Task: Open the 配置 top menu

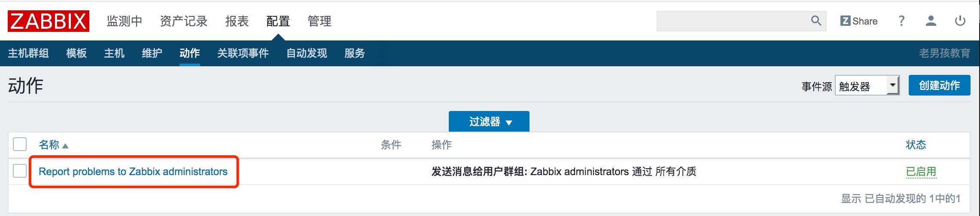Action: (x=278, y=21)
